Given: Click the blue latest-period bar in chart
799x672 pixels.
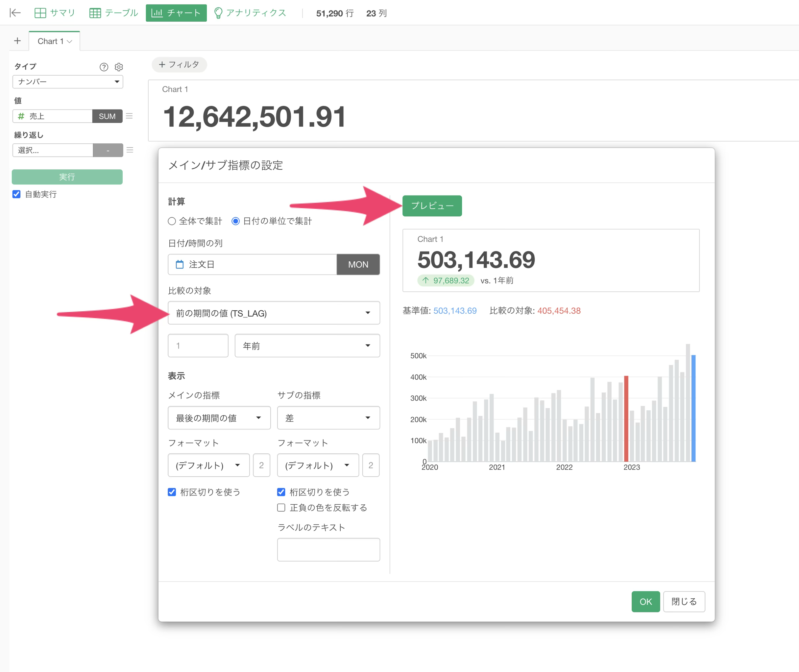Looking at the screenshot, I should pos(693,408).
